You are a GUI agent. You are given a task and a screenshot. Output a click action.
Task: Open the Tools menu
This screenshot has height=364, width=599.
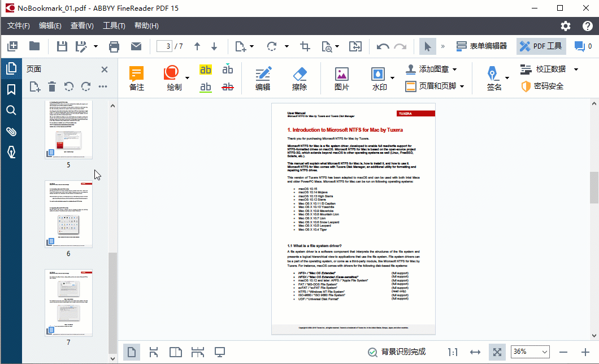114,25
